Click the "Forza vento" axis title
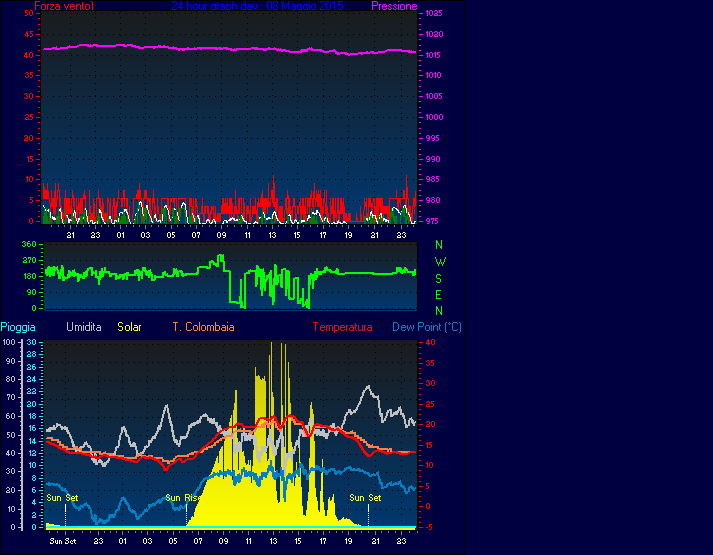This screenshot has height=555, width=713. click(x=64, y=6)
